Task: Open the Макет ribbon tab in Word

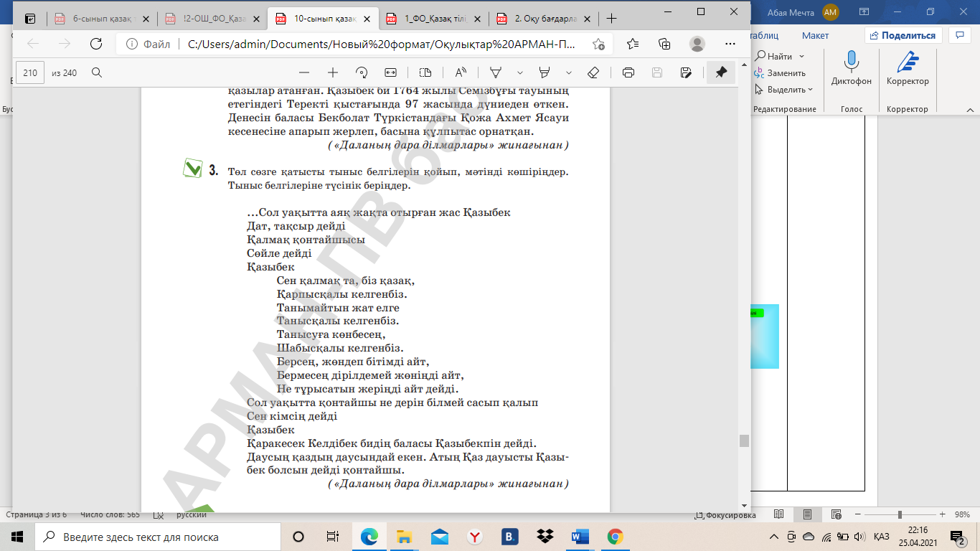Action: click(815, 35)
